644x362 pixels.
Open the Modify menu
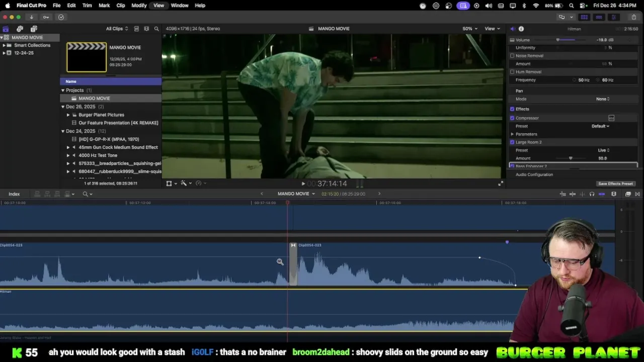[139, 6]
